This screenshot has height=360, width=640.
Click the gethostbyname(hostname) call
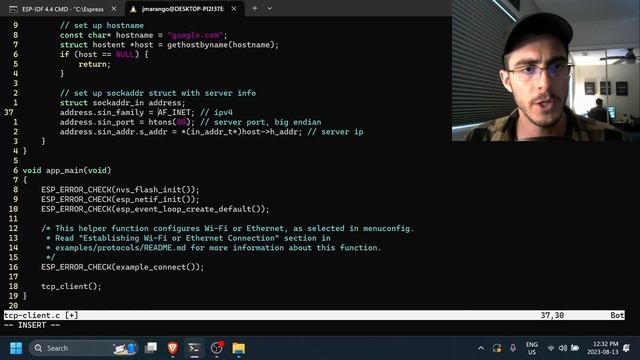tap(222, 45)
